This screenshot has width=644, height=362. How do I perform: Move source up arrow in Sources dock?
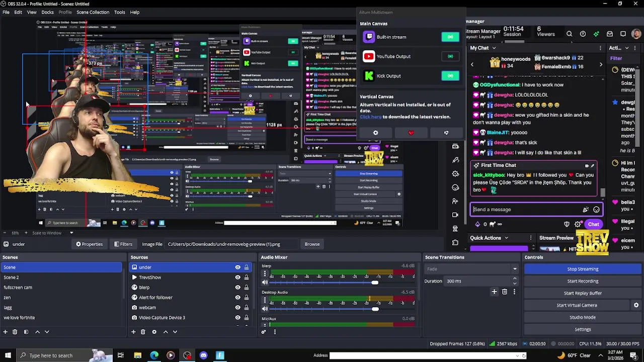[166, 332]
